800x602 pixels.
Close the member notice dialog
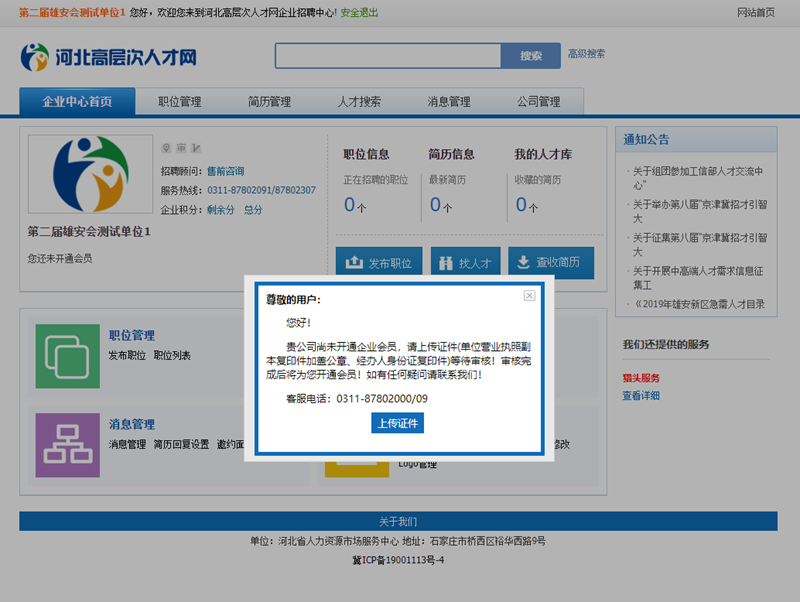coord(529,296)
